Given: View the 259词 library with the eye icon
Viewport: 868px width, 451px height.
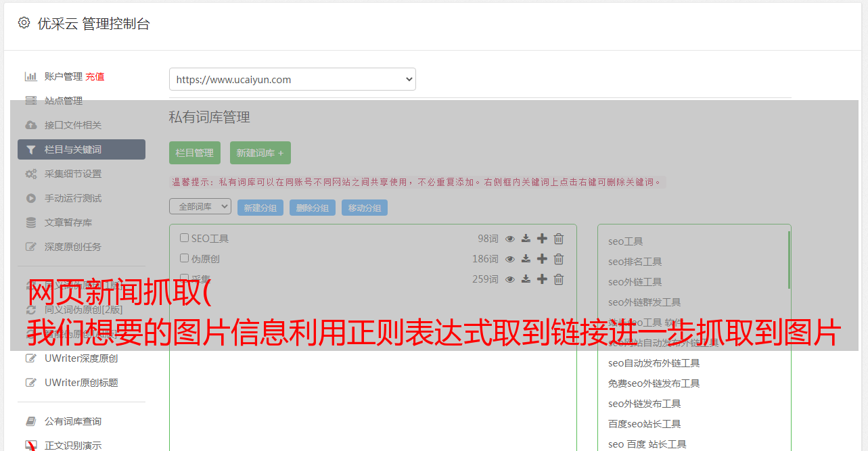Looking at the screenshot, I should click(510, 279).
